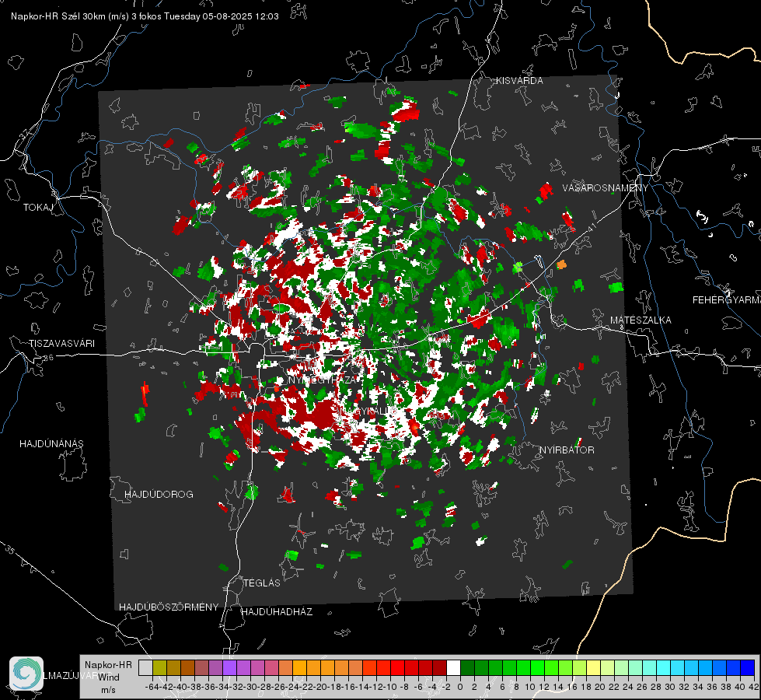This screenshot has height=700, width=761.
Task: Click the TOKAJ city label
Action: pyautogui.click(x=38, y=208)
